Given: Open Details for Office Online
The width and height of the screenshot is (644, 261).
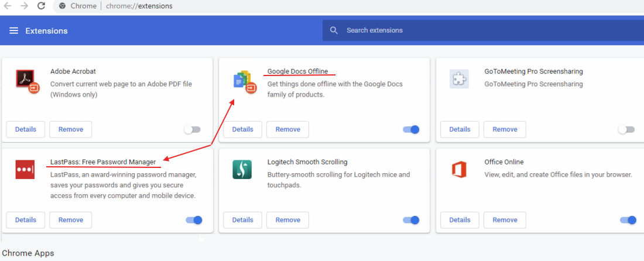Looking at the screenshot, I should (460, 220).
